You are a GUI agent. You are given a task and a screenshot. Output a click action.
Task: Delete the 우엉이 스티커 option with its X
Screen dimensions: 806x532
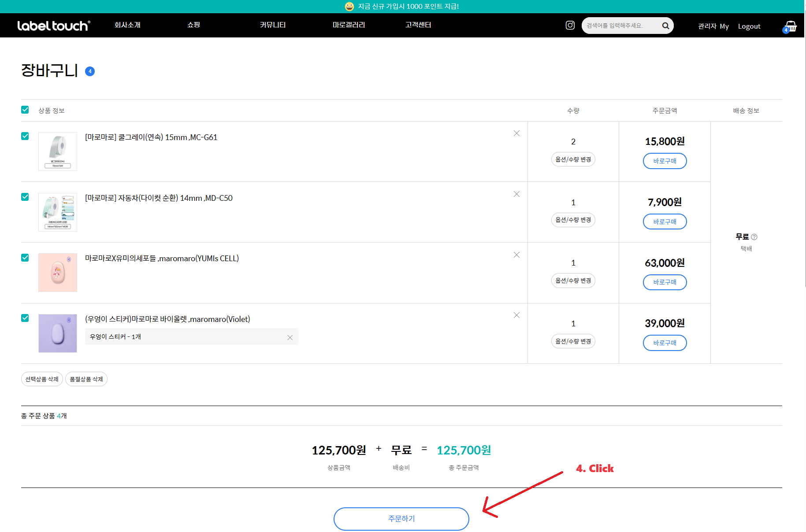pos(290,338)
